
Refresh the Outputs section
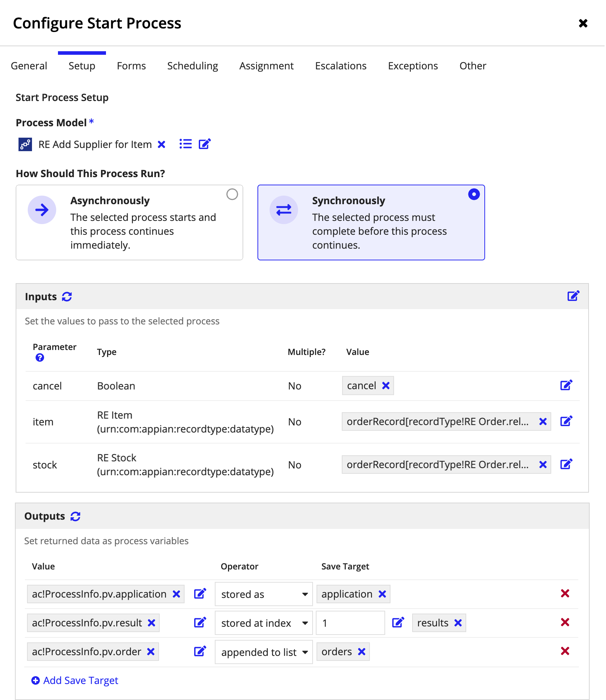(x=75, y=516)
